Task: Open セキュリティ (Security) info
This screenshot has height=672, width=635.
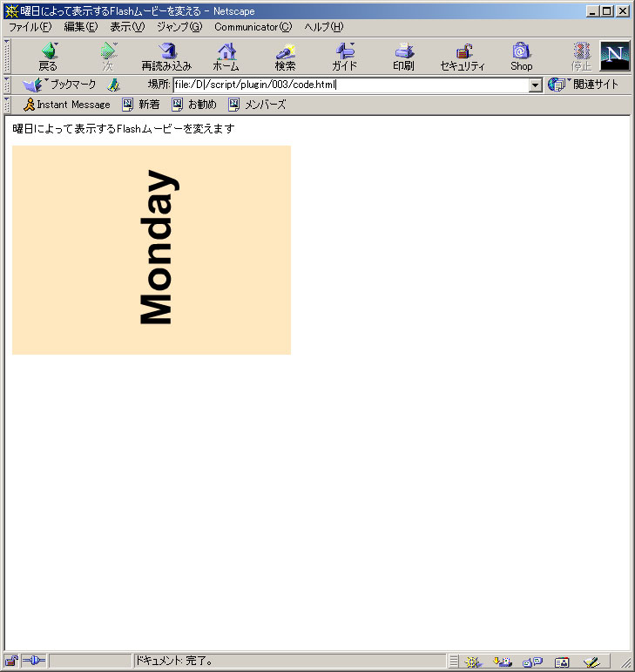Action: 463,56
